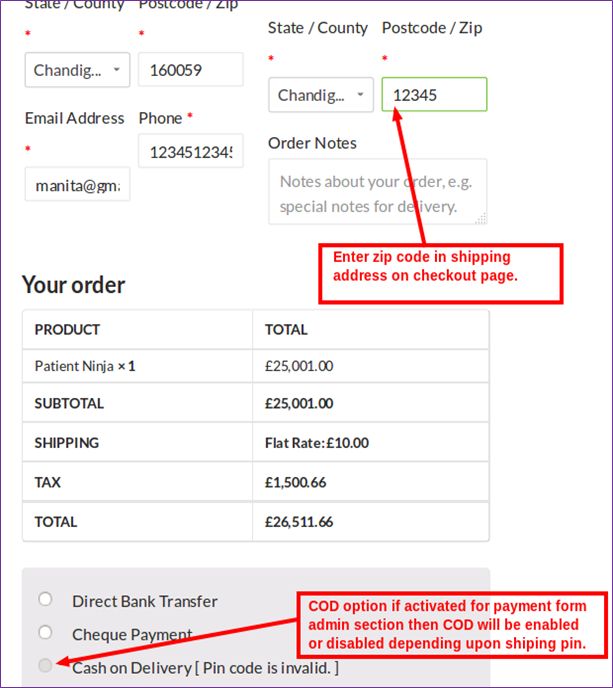613x688 pixels.
Task: Click the Cheque Payment label text
Action: (x=132, y=634)
